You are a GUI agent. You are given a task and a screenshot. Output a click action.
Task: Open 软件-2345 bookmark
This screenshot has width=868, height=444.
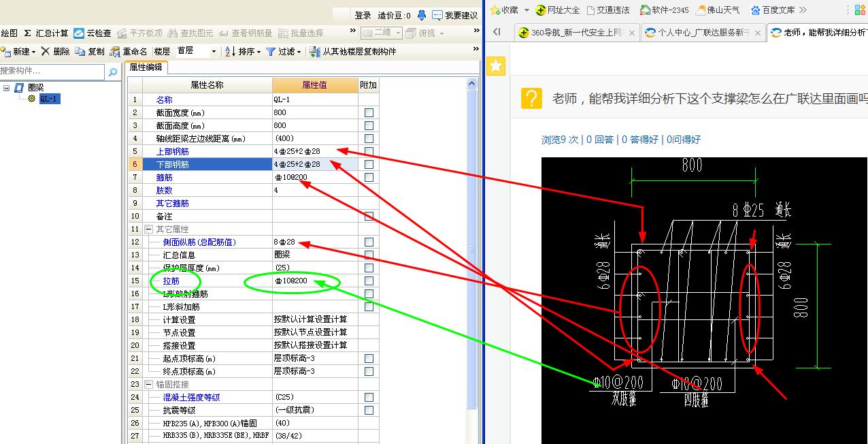point(664,10)
